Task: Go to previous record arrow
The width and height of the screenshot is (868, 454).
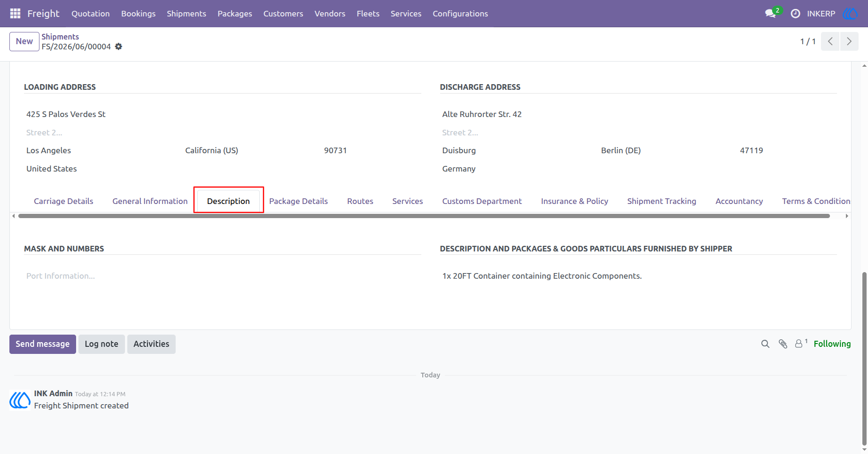Action: click(830, 41)
